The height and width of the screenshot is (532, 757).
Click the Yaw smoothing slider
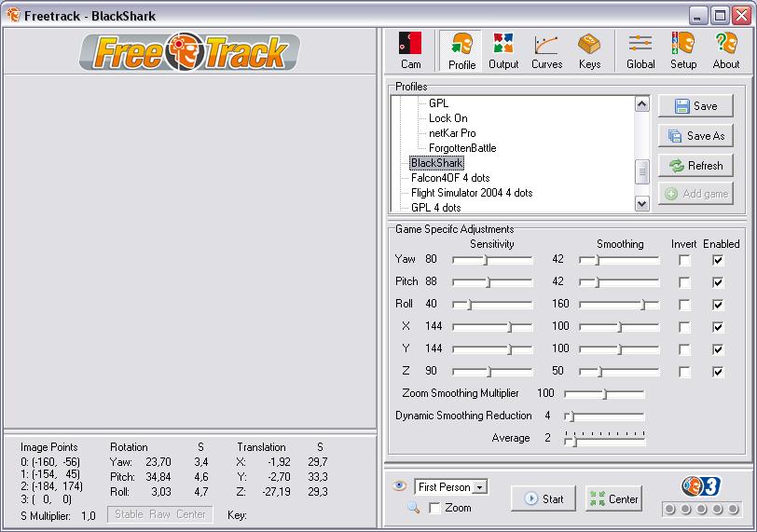619,260
